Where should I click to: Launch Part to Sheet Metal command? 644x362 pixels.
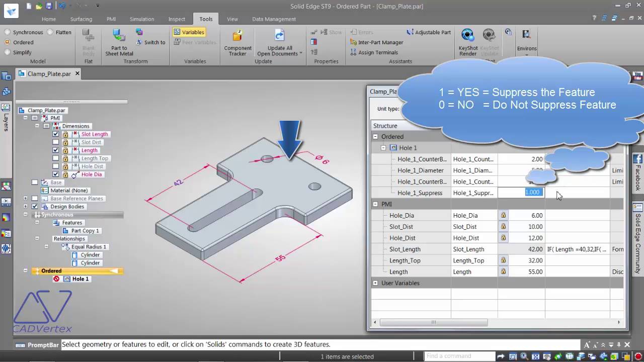pos(119,42)
